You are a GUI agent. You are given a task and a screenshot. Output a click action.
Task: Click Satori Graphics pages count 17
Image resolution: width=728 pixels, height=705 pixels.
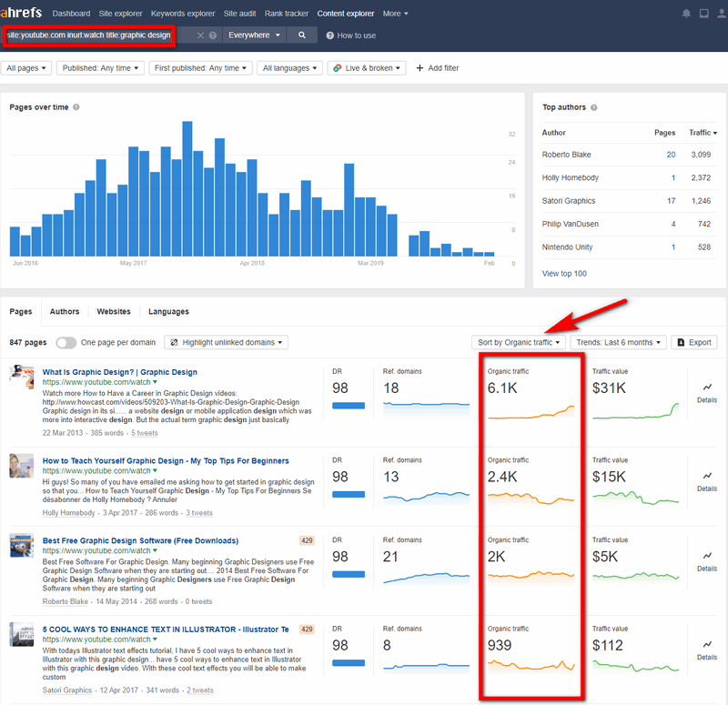(671, 201)
